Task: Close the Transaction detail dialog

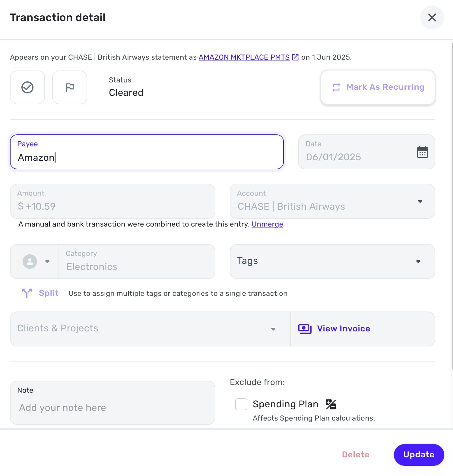Action: [432, 17]
